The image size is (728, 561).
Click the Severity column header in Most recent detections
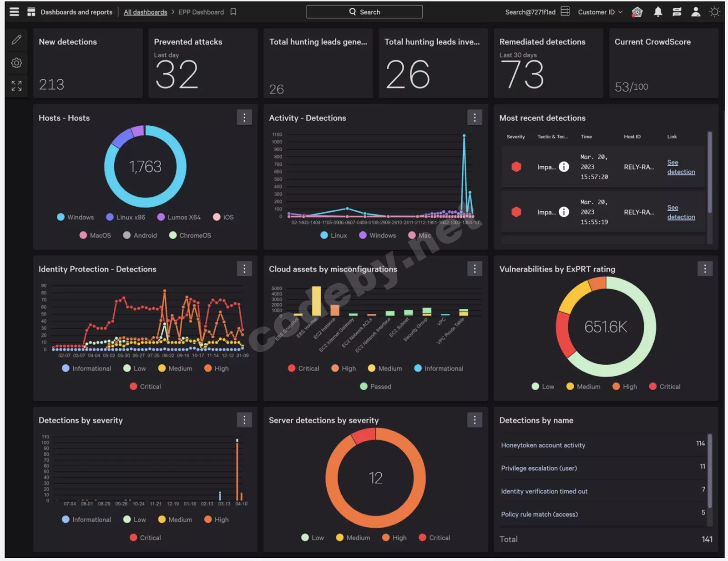[x=516, y=137]
